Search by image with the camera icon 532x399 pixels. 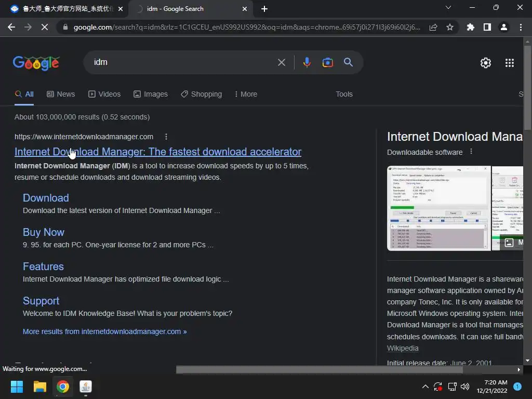click(327, 62)
